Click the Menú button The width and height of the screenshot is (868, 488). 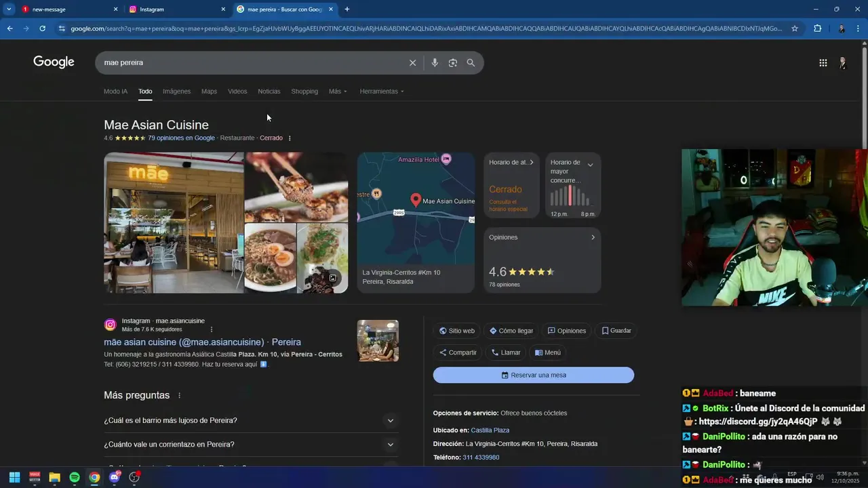[x=548, y=352]
